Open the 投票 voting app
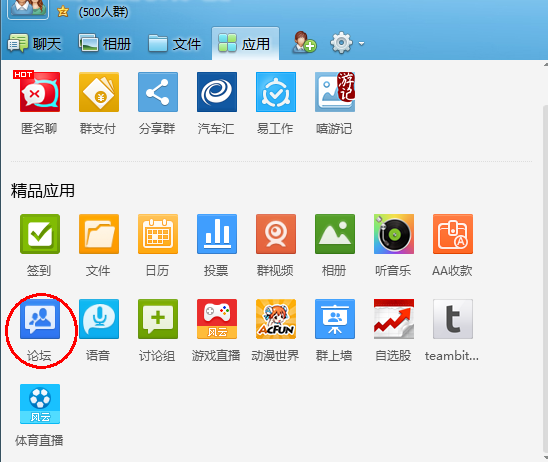 (217, 234)
